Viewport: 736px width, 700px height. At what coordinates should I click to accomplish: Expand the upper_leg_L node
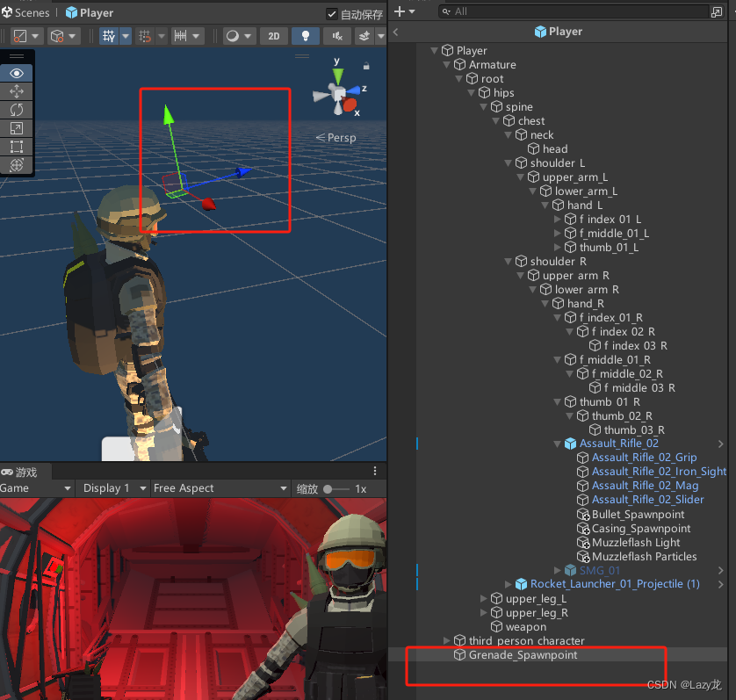pos(483,599)
